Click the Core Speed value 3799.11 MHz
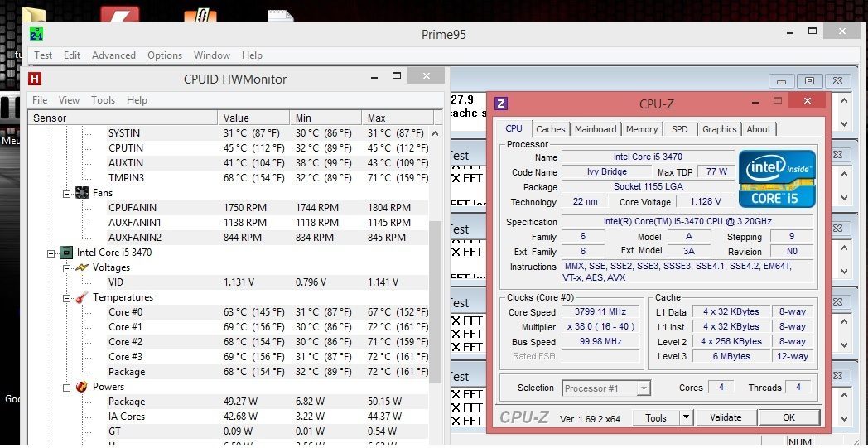This screenshot has height=448, width=868. click(601, 311)
